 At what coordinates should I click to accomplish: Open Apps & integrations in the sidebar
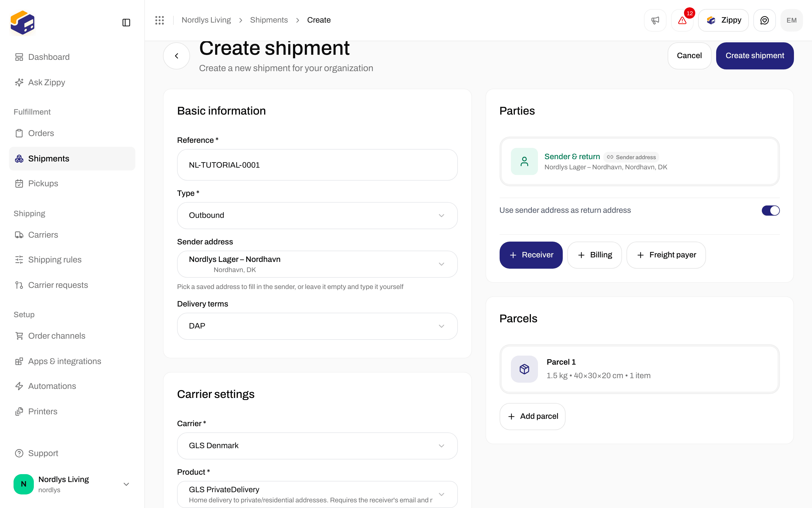(72, 361)
